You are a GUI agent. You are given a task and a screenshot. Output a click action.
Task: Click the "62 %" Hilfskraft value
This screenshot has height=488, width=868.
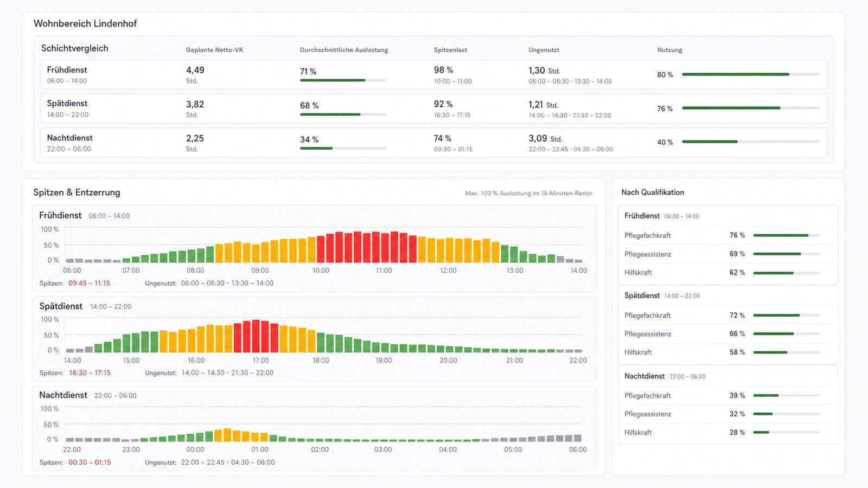point(737,272)
